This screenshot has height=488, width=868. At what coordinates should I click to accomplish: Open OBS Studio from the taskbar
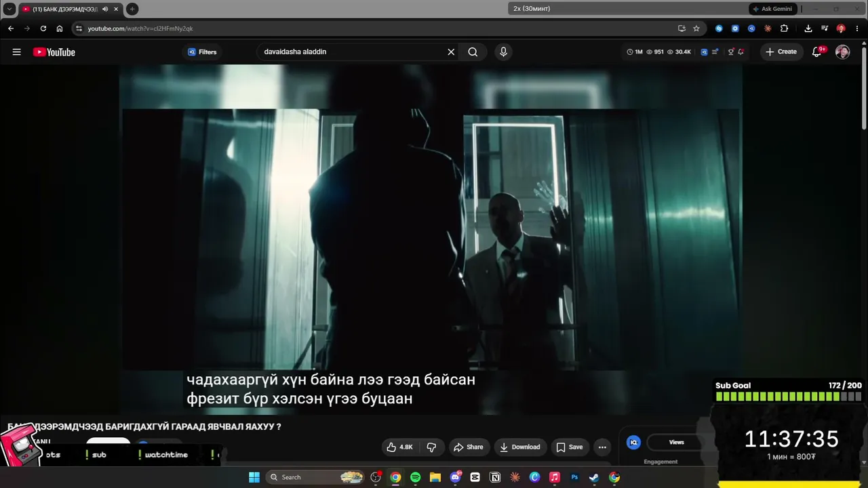point(376,477)
